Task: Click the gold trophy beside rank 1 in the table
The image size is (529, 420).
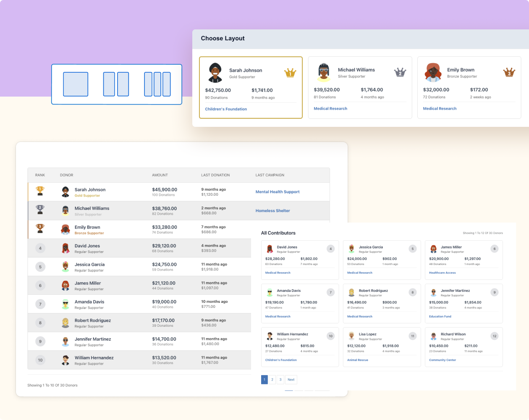Action: [40, 192]
